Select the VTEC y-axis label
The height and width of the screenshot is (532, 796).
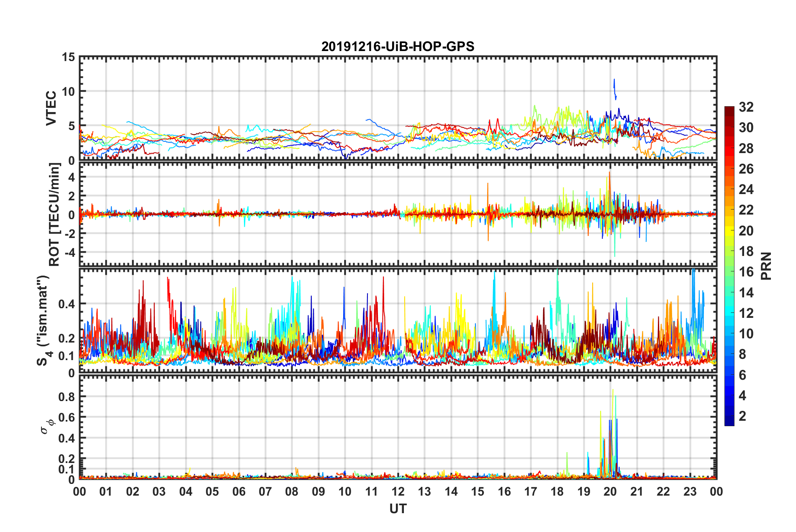pyautogui.click(x=51, y=108)
